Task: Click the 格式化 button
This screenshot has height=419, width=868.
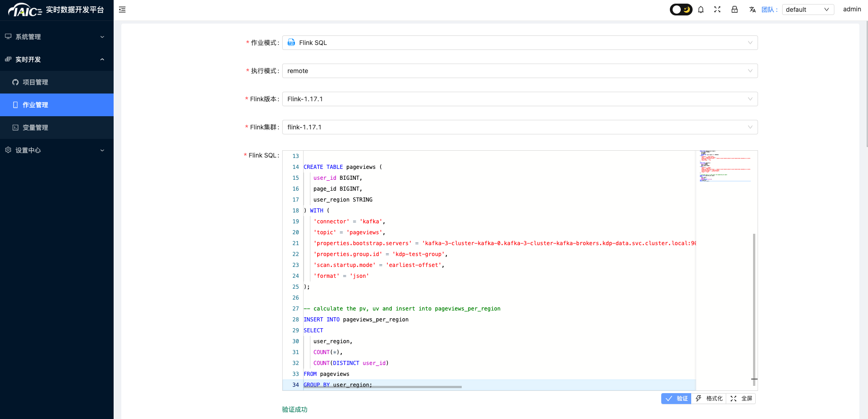Action: tap(709, 399)
